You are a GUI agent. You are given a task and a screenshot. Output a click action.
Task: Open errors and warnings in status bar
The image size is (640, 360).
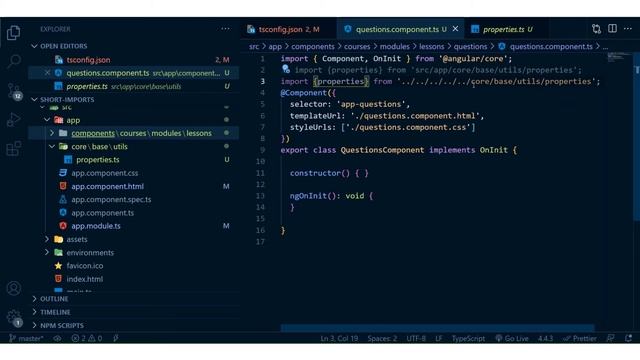(87, 338)
